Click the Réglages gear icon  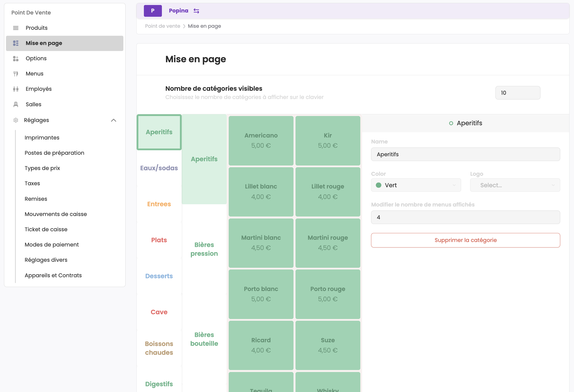tap(16, 120)
